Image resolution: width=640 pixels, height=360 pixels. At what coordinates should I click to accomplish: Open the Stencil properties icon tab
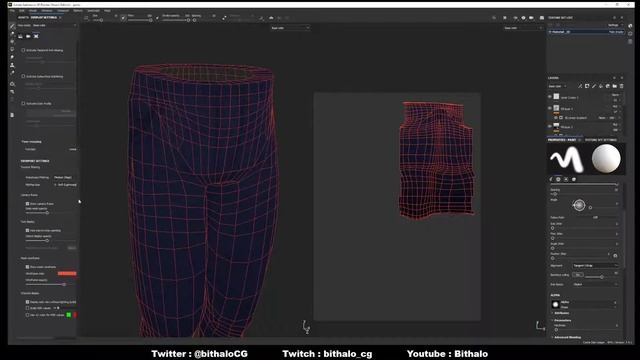coord(566,179)
